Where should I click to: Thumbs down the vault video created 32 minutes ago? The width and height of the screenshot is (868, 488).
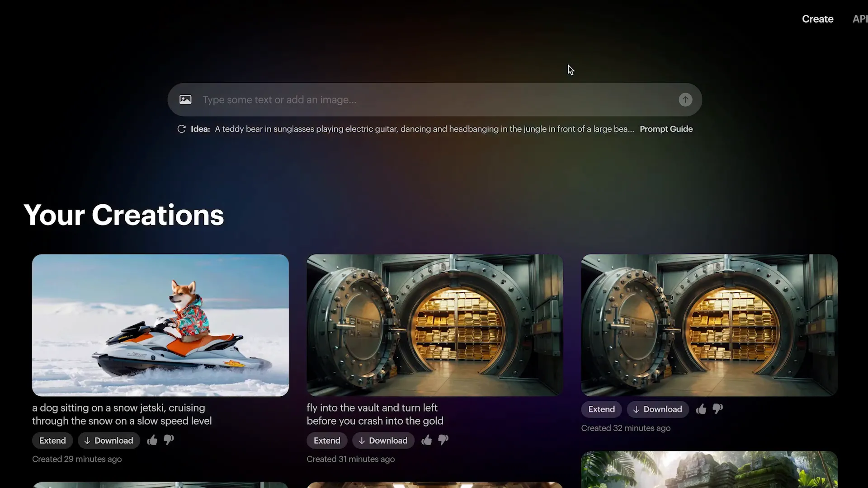(717, 409)
